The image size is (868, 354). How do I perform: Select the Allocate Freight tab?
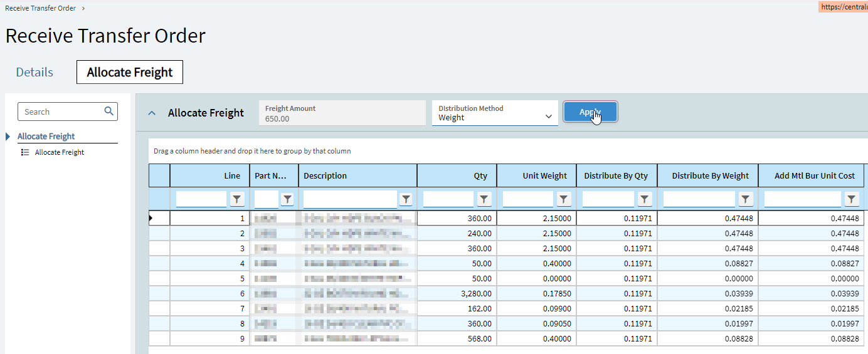point(130,72)
